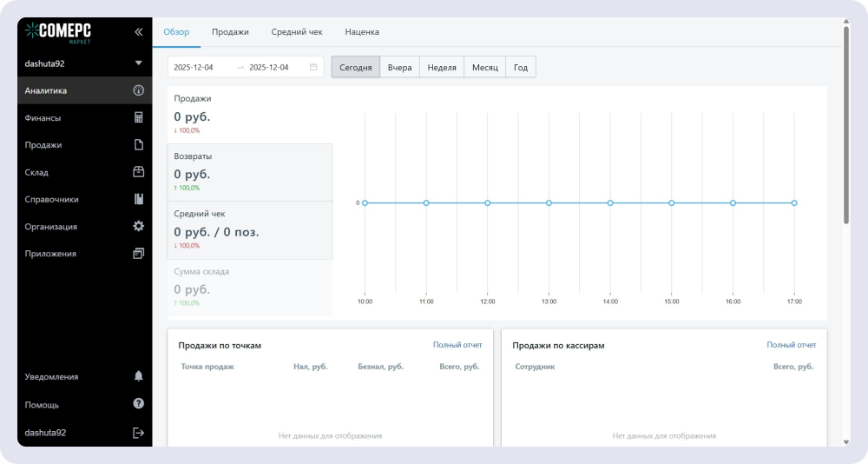Click the Продажи document icon in sidebar

pos(138,145)
